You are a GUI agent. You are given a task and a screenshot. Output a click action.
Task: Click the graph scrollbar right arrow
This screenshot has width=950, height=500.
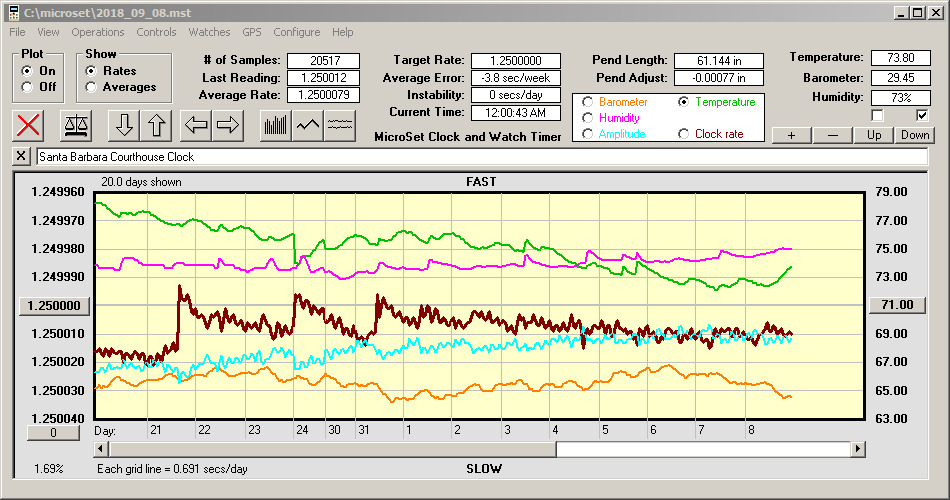[x=857, y=449]
